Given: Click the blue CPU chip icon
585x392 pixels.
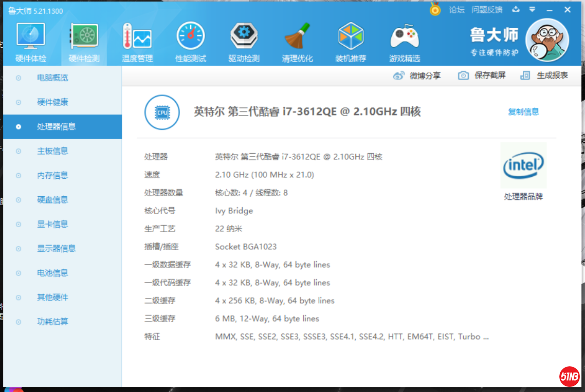Looking at the screenshot, I should pyautogui.click(x=162, y=113).
